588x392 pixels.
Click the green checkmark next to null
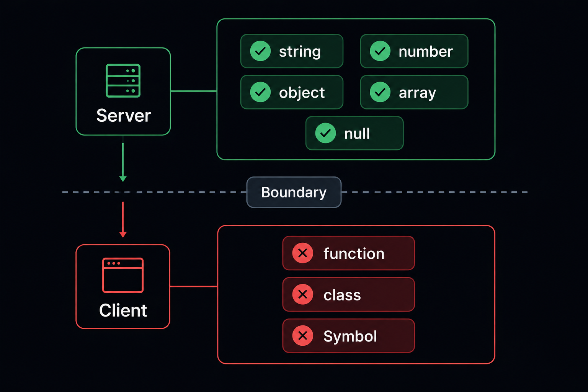tap(325, 133)
